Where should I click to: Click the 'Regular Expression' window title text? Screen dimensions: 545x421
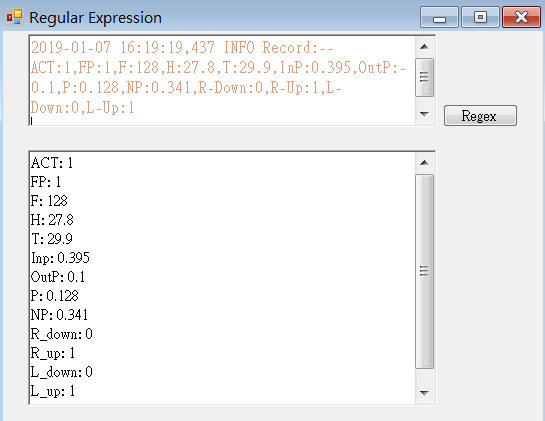[x=95, y=18]
